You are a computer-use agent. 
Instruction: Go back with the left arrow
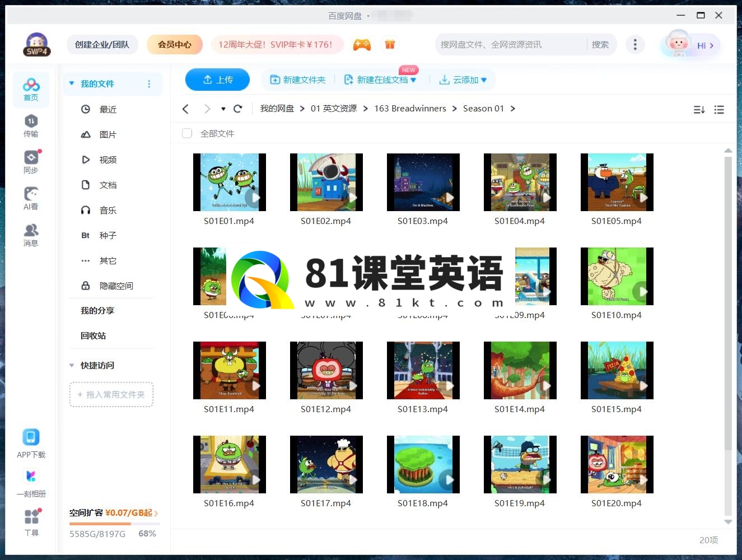[186, 109]
